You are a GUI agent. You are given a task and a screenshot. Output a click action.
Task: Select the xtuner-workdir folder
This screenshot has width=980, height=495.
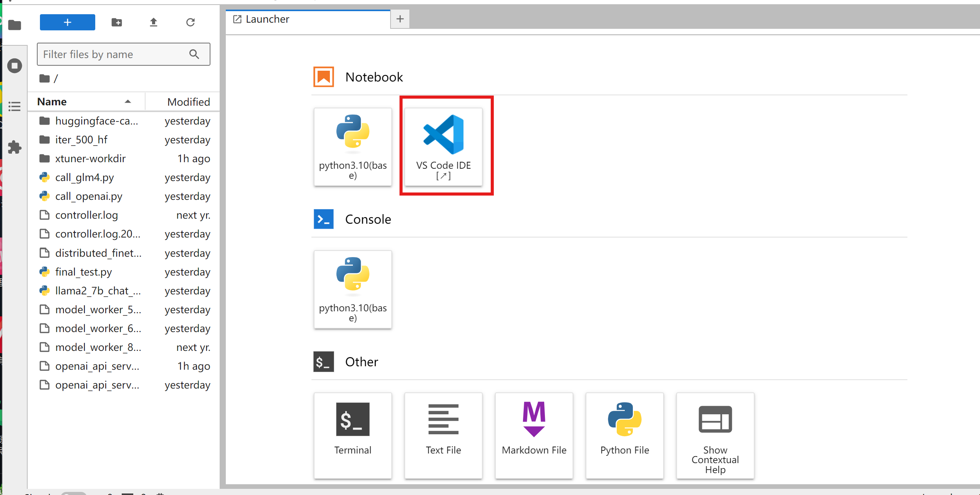pyautogui.click(x=124, y=159)
